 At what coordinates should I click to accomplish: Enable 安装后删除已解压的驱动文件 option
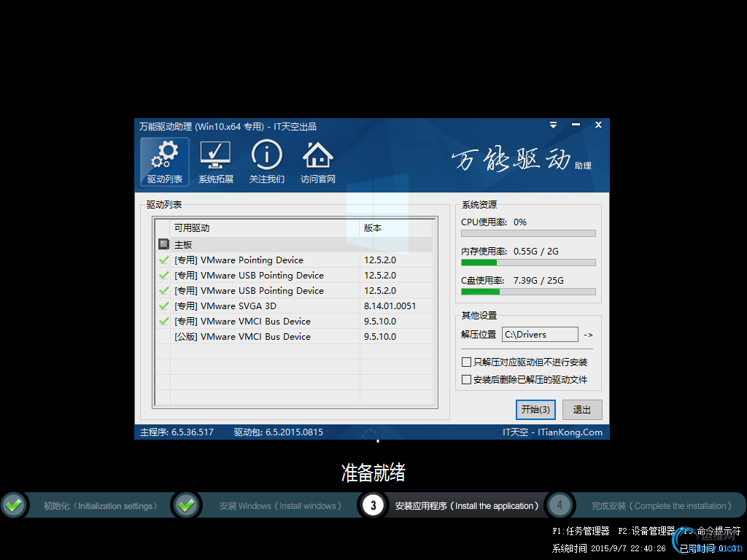tap(466, 379)
